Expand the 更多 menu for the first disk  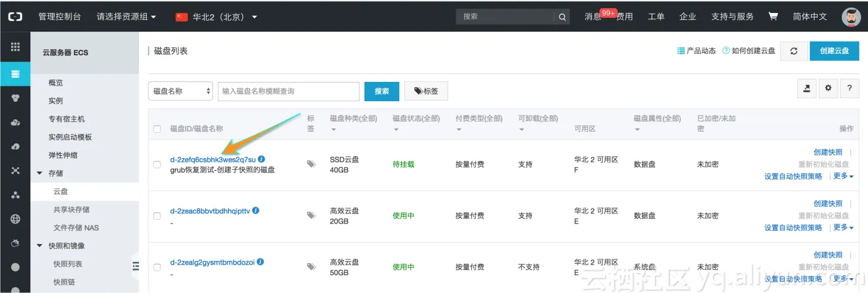[843, 176]
